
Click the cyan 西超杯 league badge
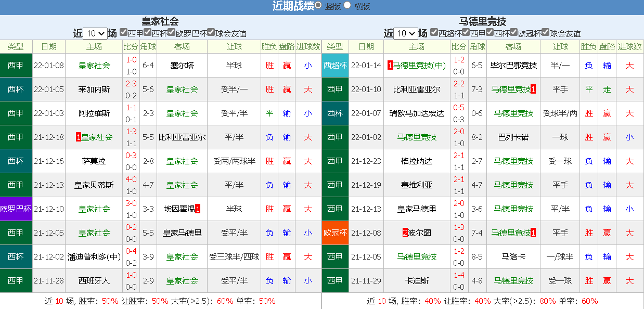tap(335, 66)
